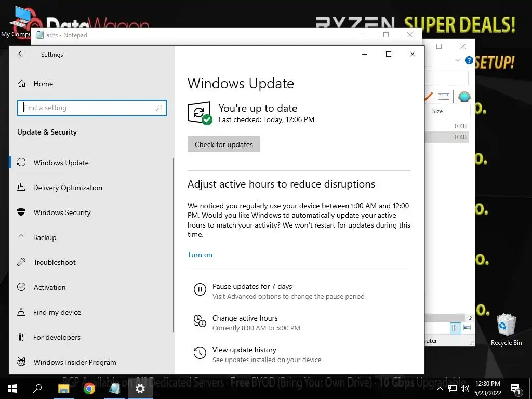Click the Settings sidebar scrollbar
Screen dimensions: 532x399
pyautogui.click(x=174, y=245)
